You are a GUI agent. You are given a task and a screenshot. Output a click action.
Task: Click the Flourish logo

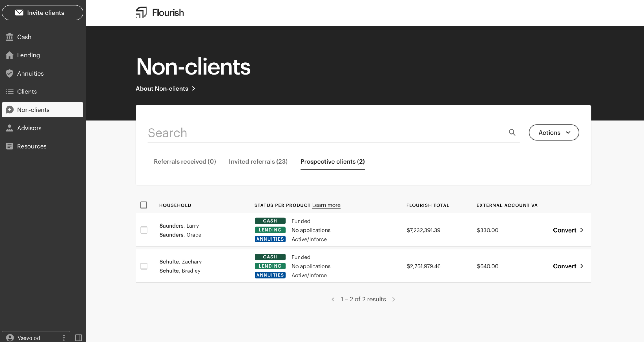pos(160,12)
